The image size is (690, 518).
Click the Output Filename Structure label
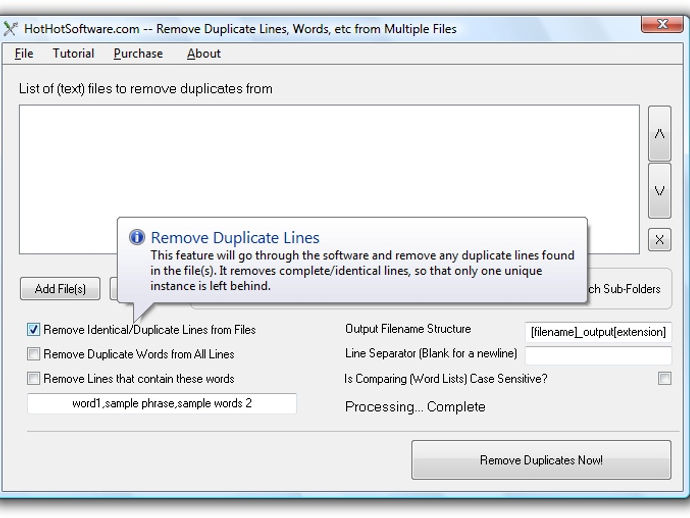pos(408,329)
